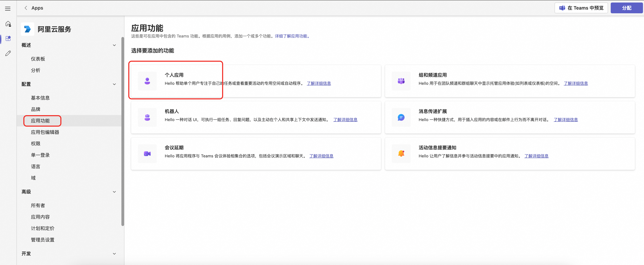Open 基本信息 in the sidebar

(x=40, y=98)
